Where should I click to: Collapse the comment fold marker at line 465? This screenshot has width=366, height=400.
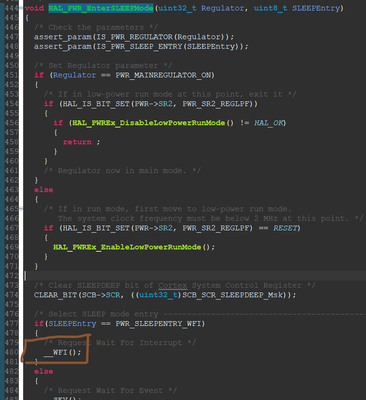[21, 209]
